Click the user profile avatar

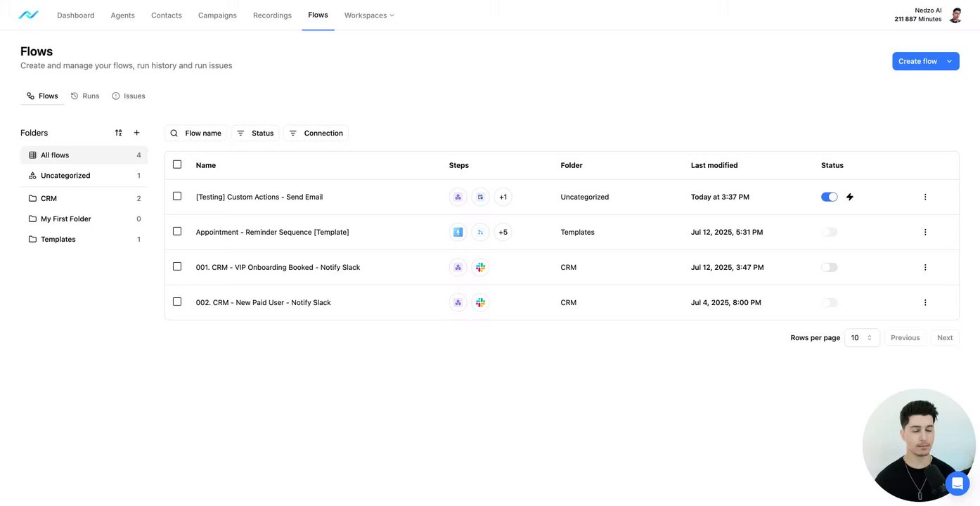point(955,15)
